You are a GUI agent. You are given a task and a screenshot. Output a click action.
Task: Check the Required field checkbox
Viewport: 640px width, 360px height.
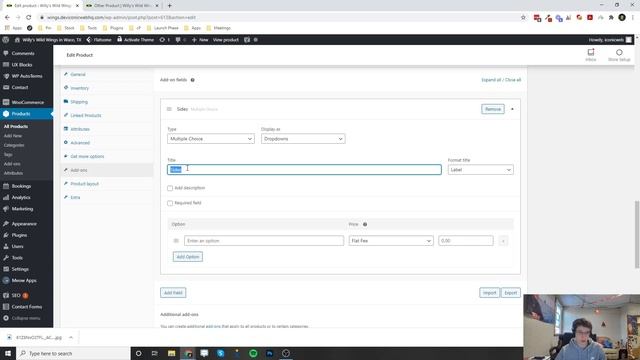[x=170, y=203]
